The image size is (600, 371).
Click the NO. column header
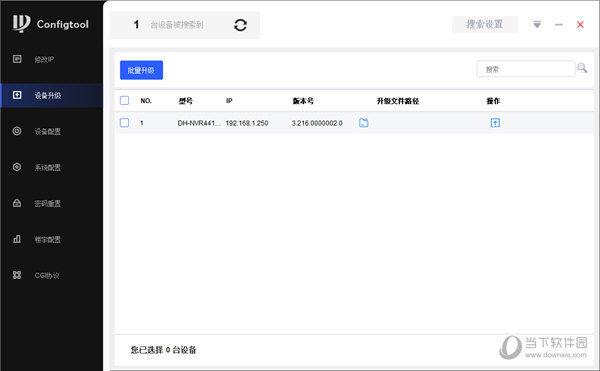click(x=146, y=101)
